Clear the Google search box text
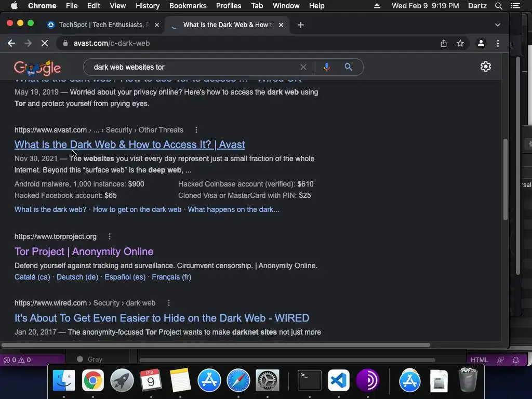The width and height of the screenshot is (532, 399). (x=303, y=67)
